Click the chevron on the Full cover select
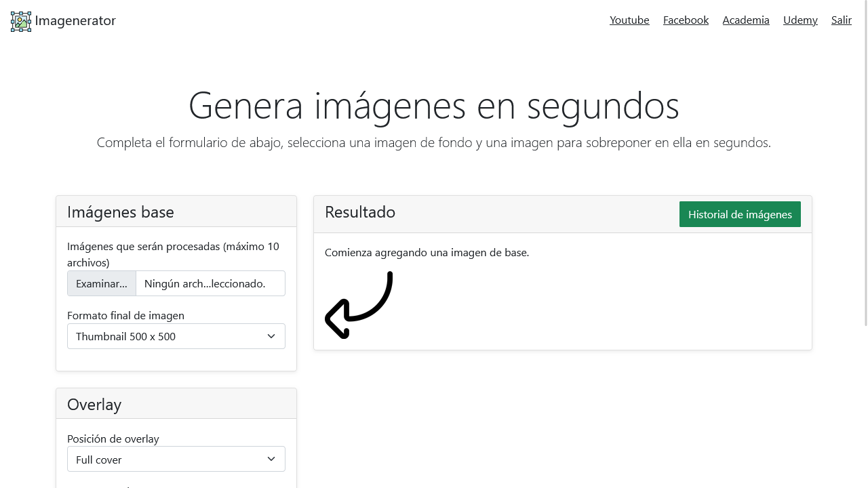 click(x=271, y=459)
